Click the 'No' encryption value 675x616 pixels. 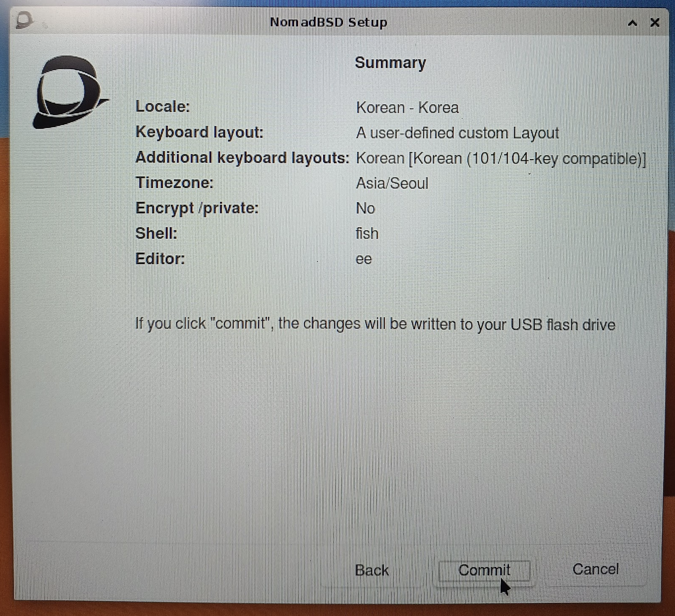tap(365, 208)
